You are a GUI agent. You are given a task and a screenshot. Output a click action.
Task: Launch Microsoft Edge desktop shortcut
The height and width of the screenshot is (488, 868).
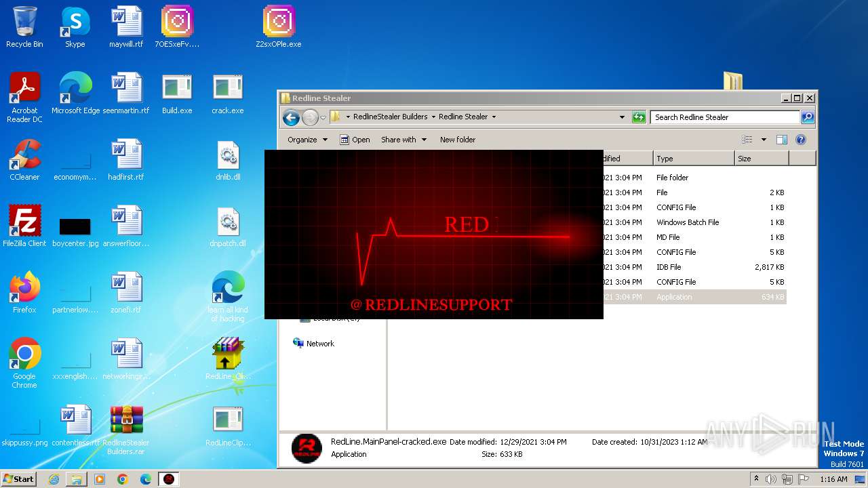pos(75,94)
